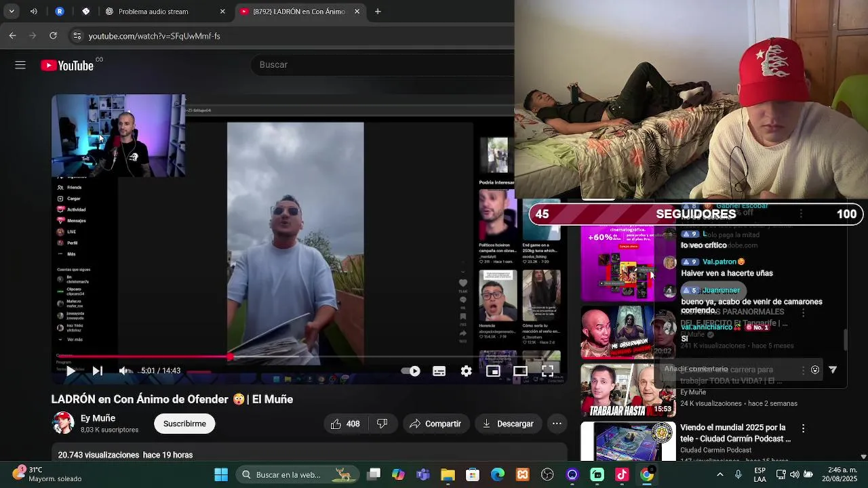Share the video via Compartir

[x=435, y=424]
